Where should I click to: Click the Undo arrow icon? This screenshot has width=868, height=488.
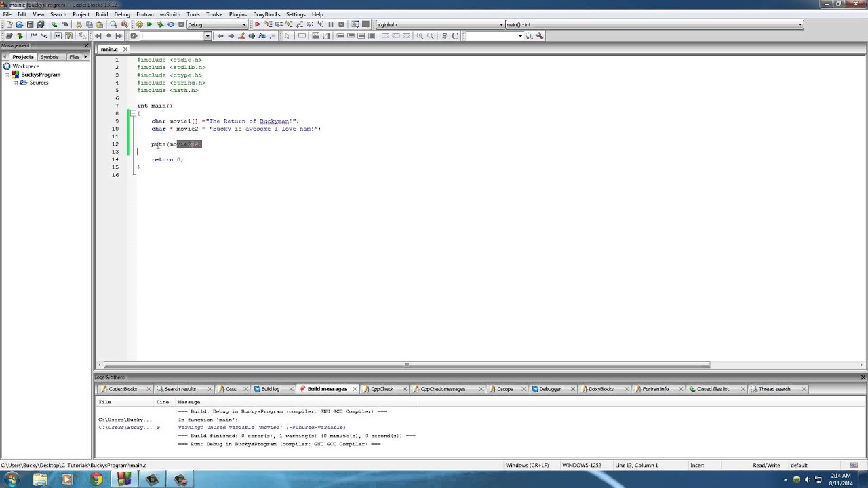(x=55, y=25)
